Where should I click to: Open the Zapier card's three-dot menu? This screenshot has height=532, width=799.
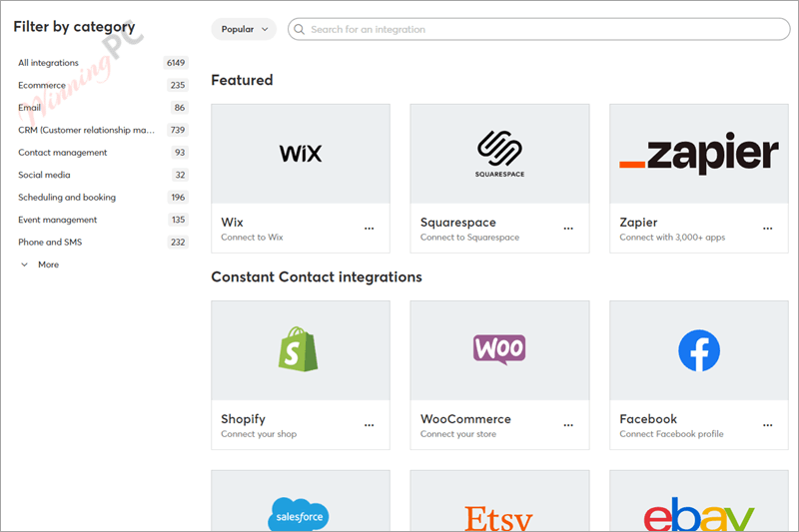tap(767, 229)
